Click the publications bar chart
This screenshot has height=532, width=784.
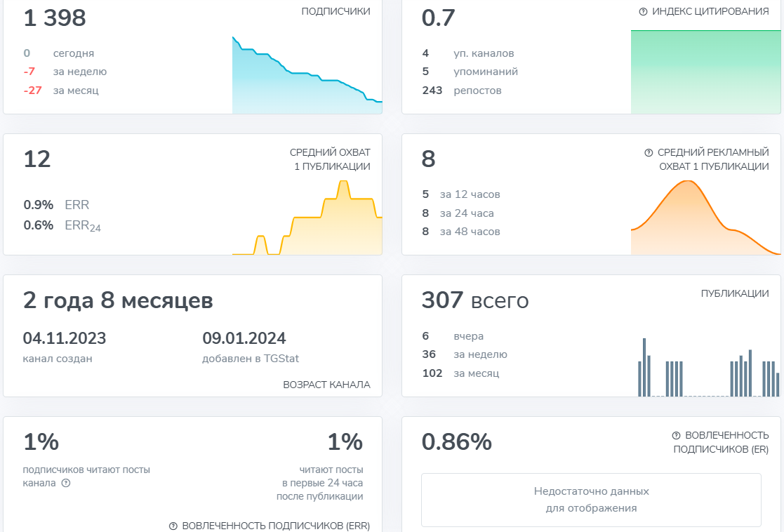[x=708, y=367]
